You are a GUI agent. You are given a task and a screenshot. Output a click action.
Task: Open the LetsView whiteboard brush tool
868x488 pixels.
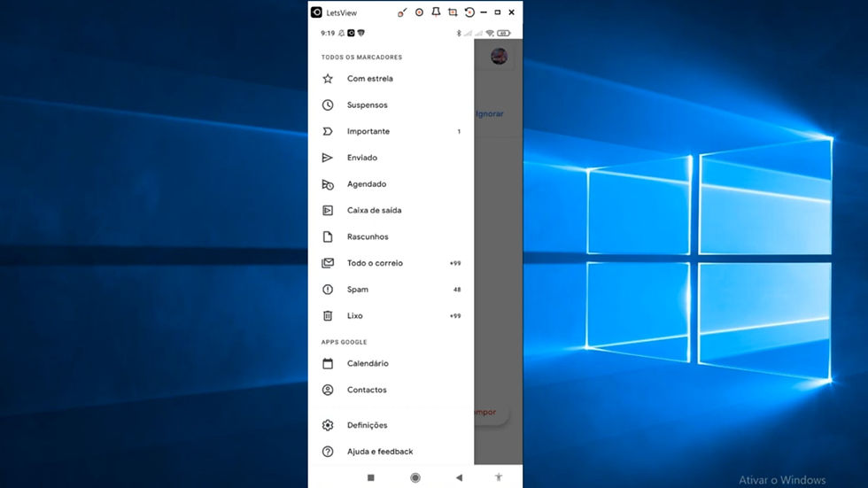tap(402, 12)
